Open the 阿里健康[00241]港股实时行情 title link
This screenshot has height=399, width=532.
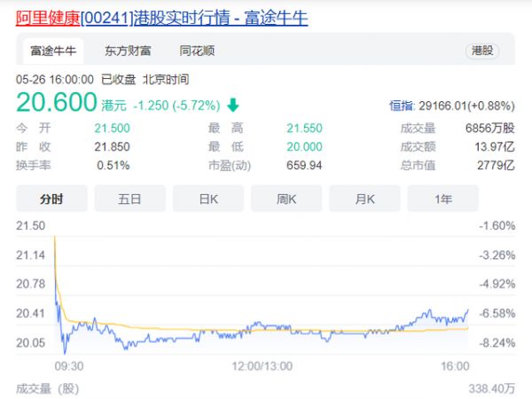point(162,18)
